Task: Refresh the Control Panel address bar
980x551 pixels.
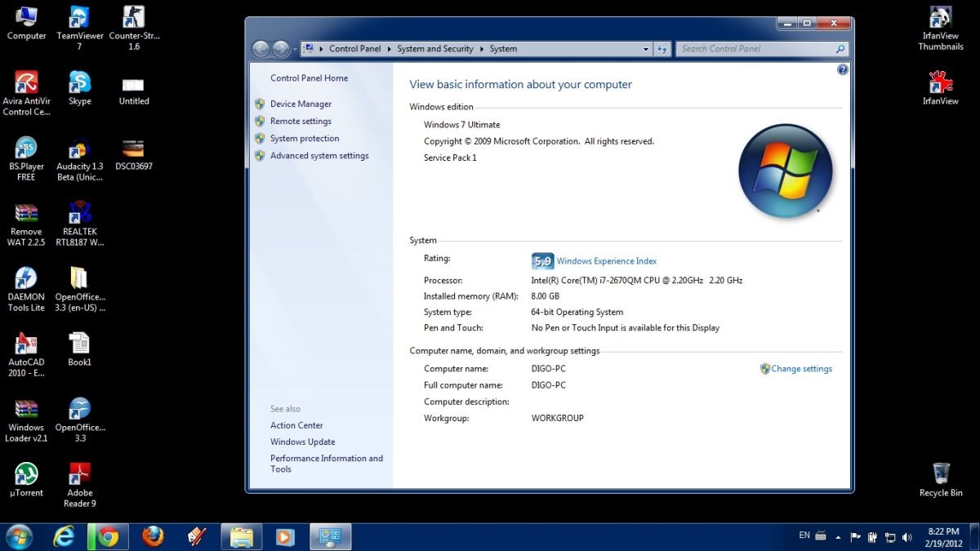Action: click(662, 49)
